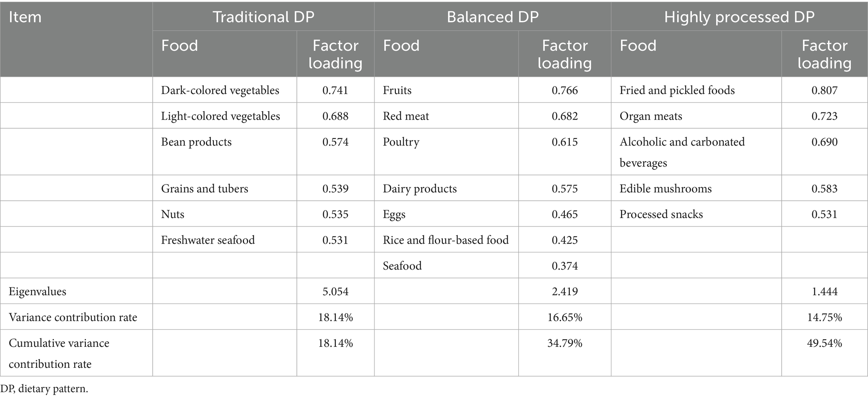Select the Organ meats cell
Image resolution: width=868 pixels, height=398 pixels.
click(x=651, y=116)
